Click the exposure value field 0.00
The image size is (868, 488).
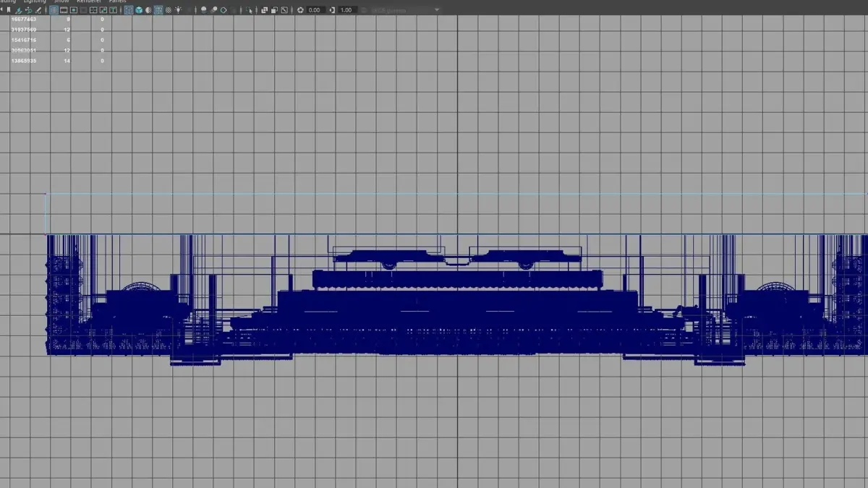coord(315,10)
